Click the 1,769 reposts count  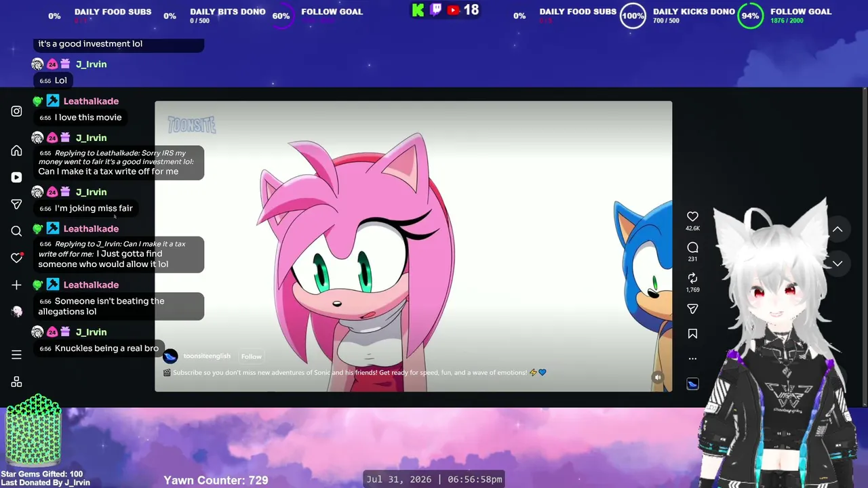click(692, 289)
